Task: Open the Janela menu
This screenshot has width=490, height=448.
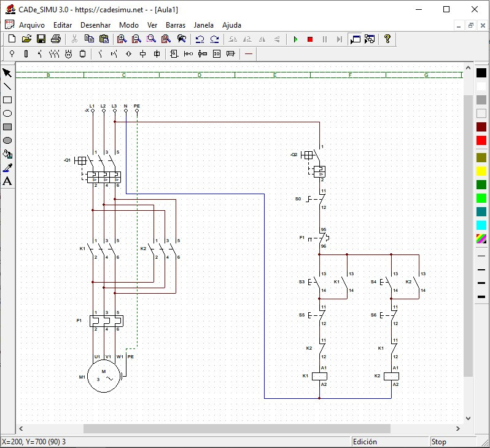Action: (x=203, y=25)
